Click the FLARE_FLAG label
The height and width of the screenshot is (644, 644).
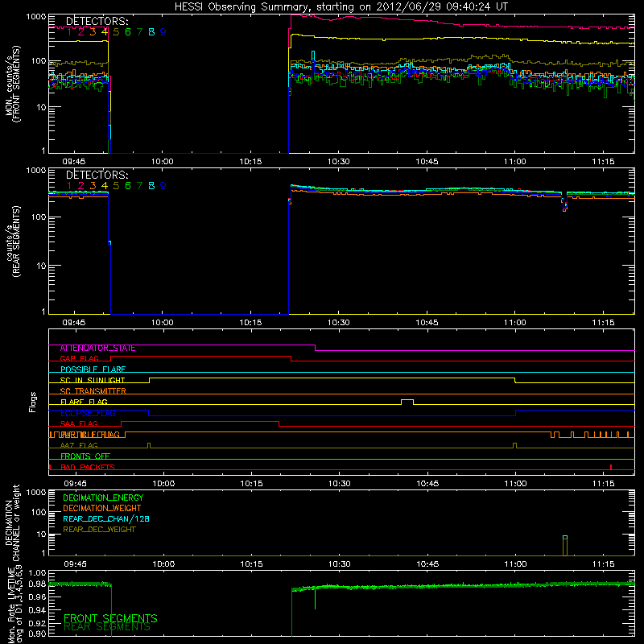point(84,402)
